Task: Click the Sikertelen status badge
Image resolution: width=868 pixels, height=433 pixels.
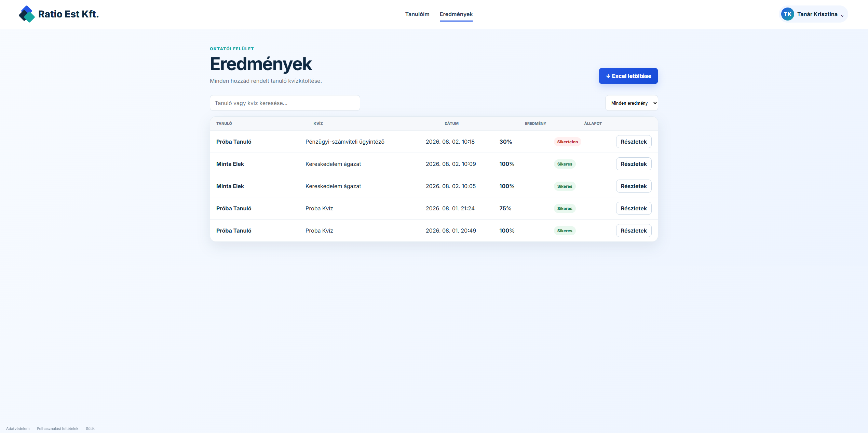Action: [x=567, y=142]
